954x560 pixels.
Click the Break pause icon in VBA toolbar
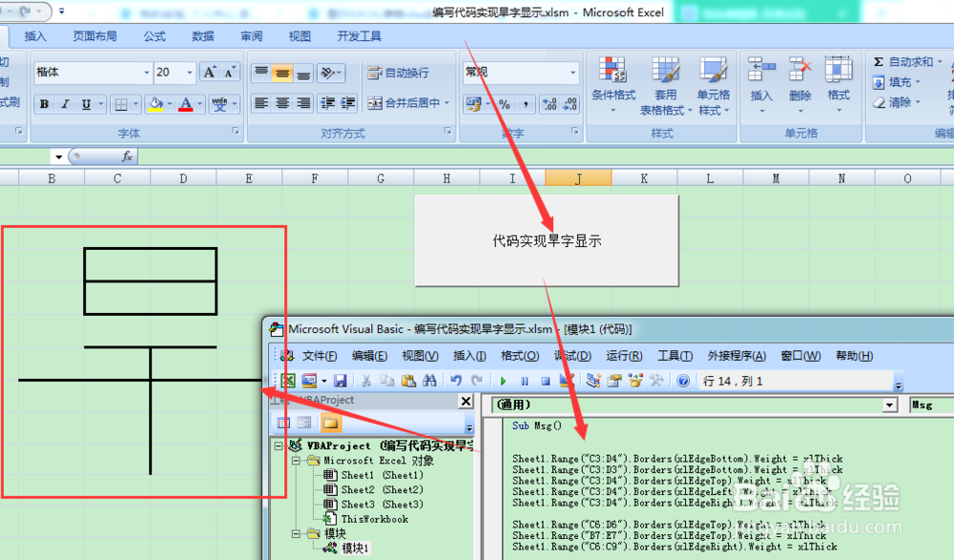point(525,381)
